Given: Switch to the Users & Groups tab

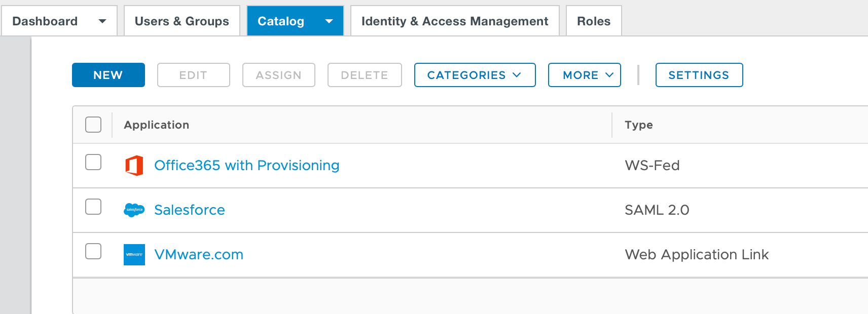Looking at the screenshot, I should (x=182, y=21).
